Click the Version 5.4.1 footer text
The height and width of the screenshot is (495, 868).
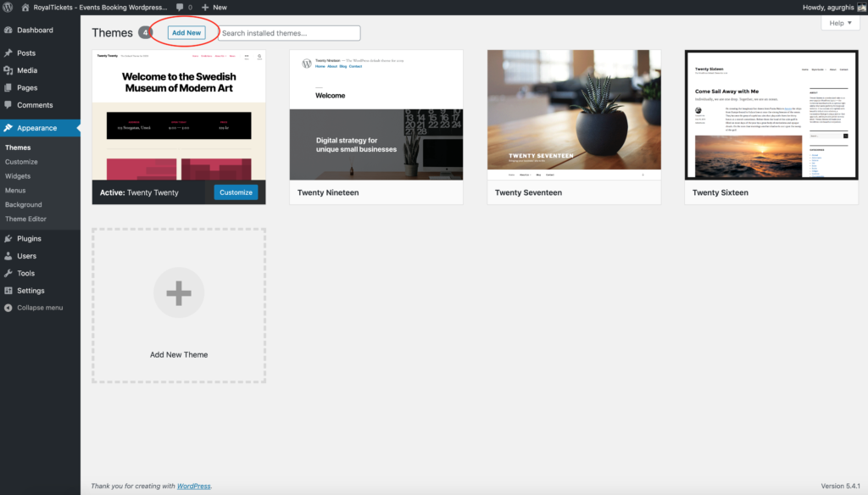pyautogui.click(x=840, y=487)
